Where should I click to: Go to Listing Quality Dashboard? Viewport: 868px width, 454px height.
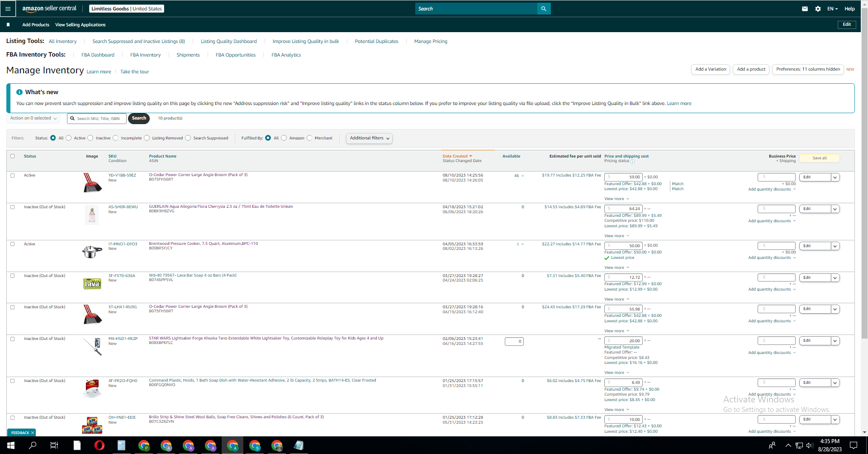228,42
